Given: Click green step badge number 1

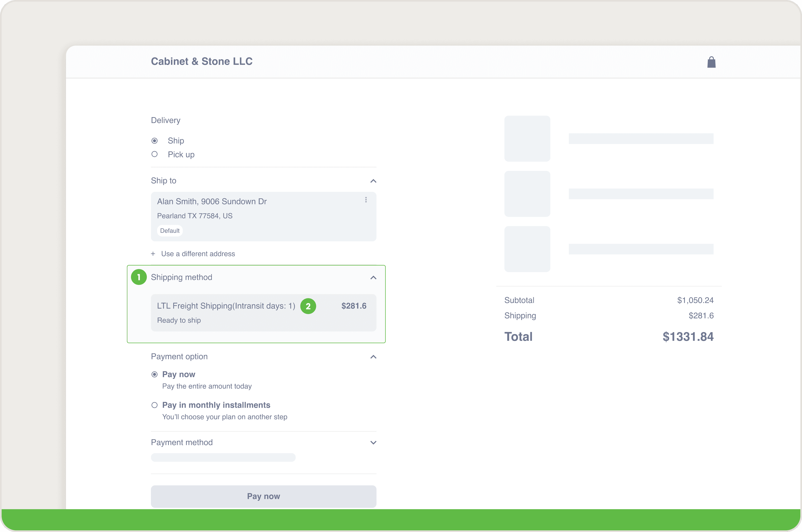Looking at the screenshot, I should pos(139,277).
